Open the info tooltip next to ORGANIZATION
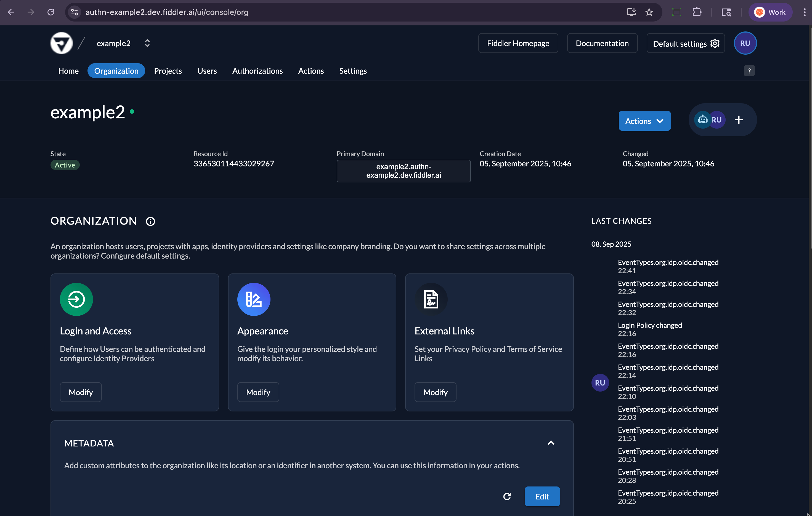The image size is (812, 516). (x=150, y=221)
